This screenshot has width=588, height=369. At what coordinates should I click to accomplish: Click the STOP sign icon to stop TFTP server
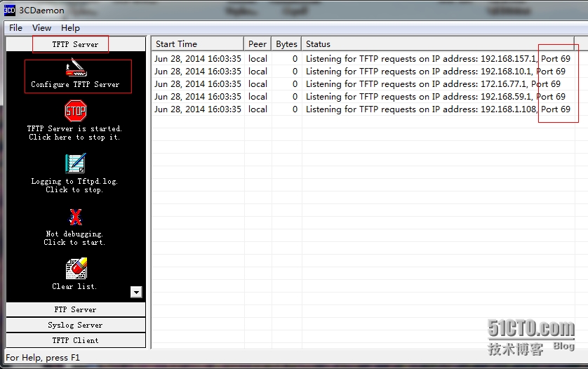pyautogui.click(x=76, y=111)
